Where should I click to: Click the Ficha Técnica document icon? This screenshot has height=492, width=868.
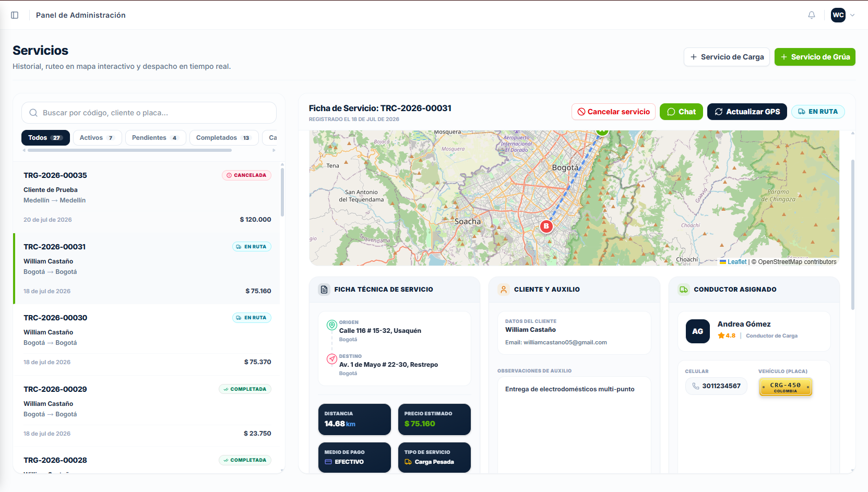324,290
